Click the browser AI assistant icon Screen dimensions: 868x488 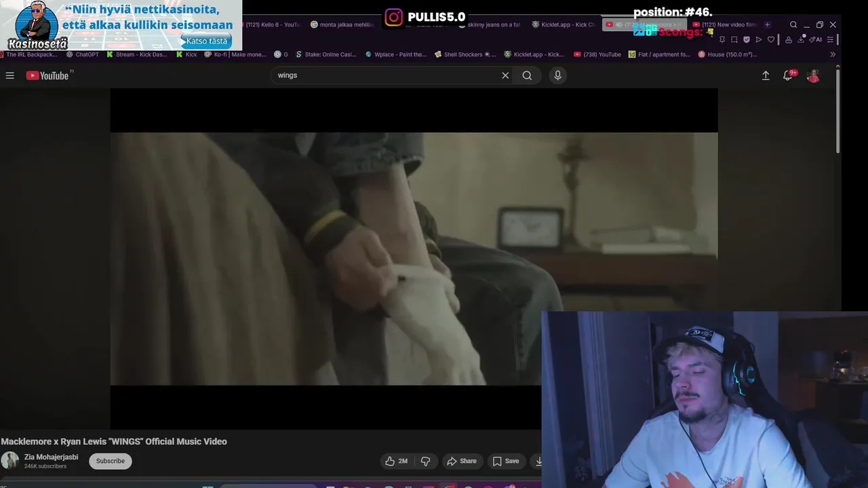815,39
